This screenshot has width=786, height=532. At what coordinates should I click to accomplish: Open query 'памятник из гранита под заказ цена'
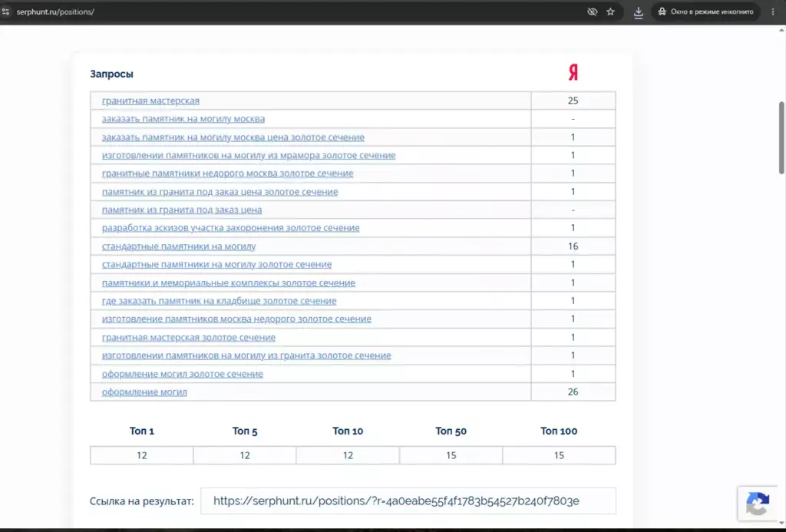pos(181,210)
